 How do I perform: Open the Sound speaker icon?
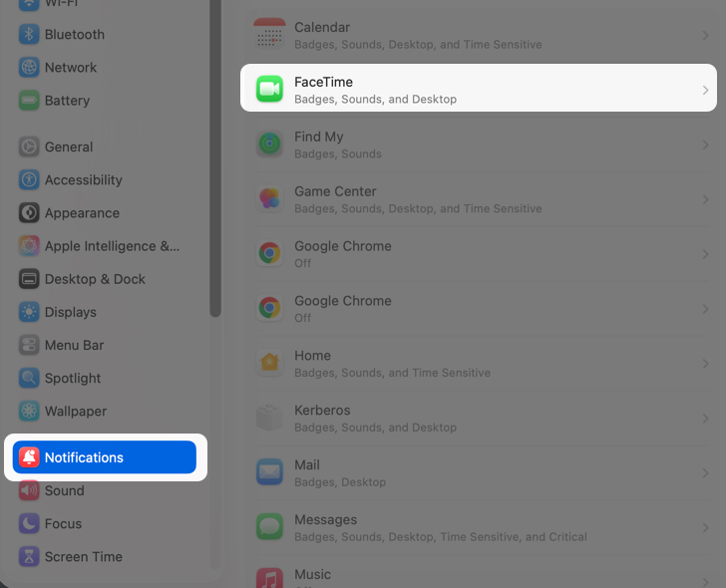[29, 491]
